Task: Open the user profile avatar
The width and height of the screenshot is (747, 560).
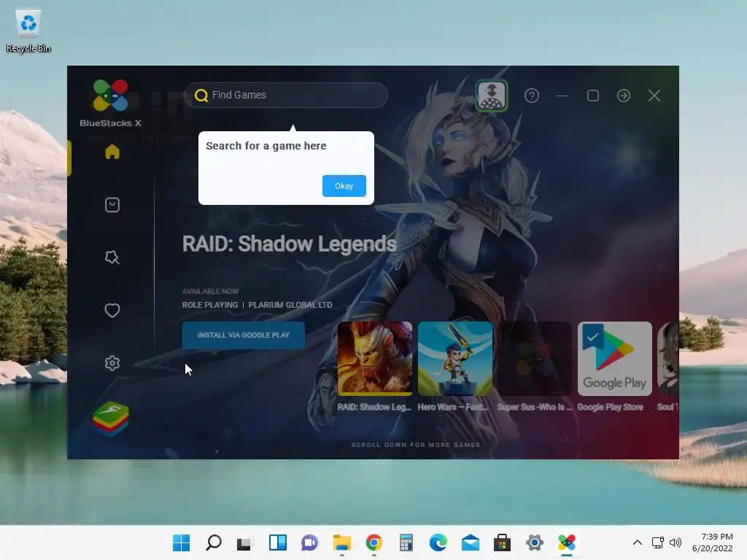Action: [x=492, y=96]
